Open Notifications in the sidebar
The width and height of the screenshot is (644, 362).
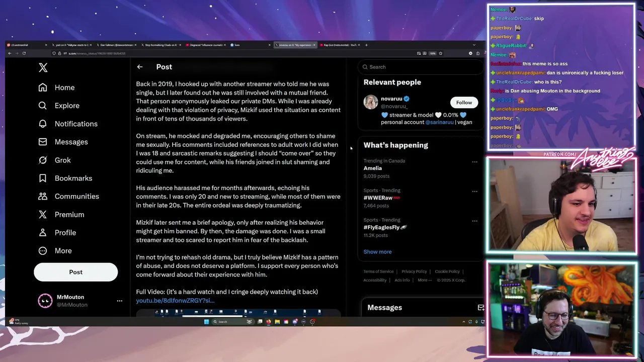pyautogui.click(x=68, y=124)
